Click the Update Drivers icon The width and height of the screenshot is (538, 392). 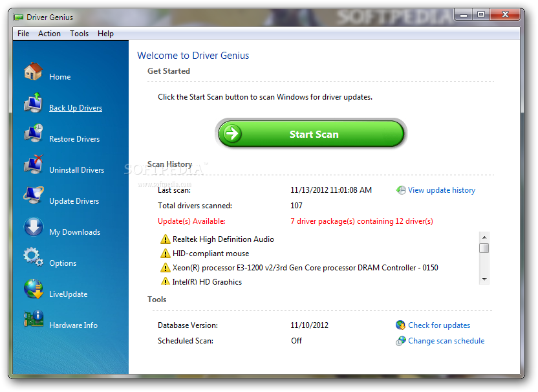(x=33, y=195)
